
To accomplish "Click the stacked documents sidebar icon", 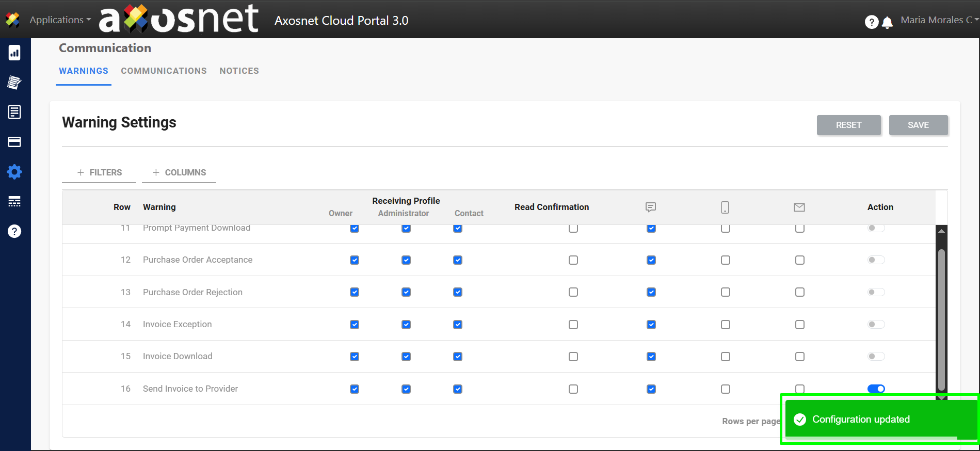I will click(14, 83).
